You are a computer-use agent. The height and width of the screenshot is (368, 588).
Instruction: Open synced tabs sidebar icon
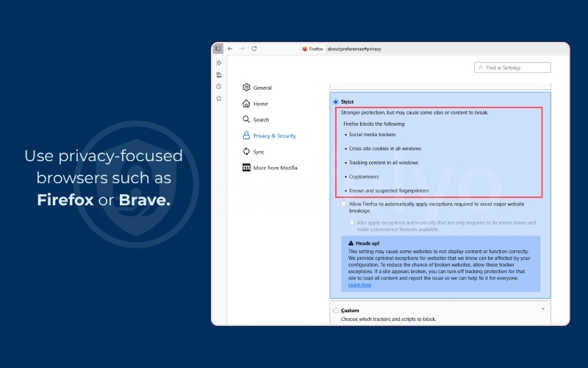[x=219, y=75]
